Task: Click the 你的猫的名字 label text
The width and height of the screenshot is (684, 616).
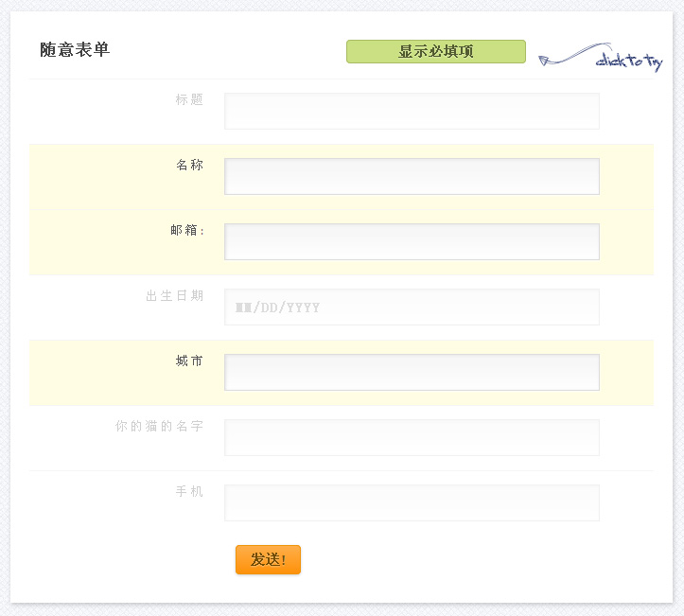Action: [x=159, y=426]
